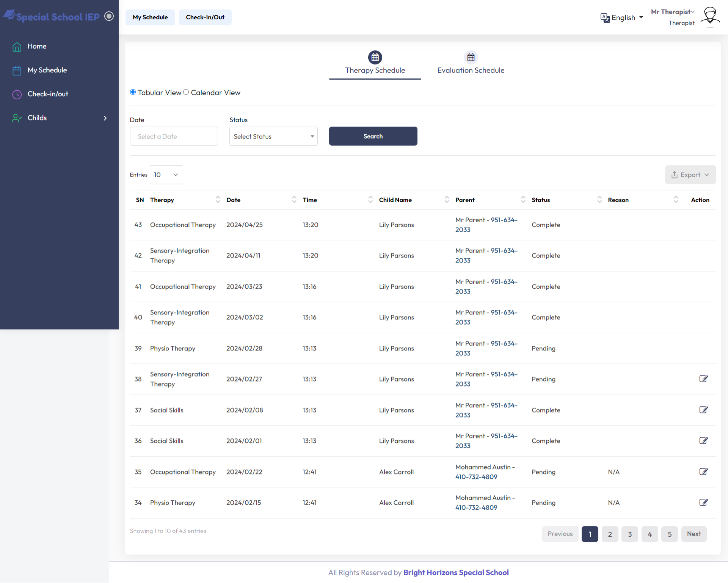Click the edit icon for Alex Carroll row 35
Image resolution: width=728 pixels, height=583 pixels.
[703, 471]
